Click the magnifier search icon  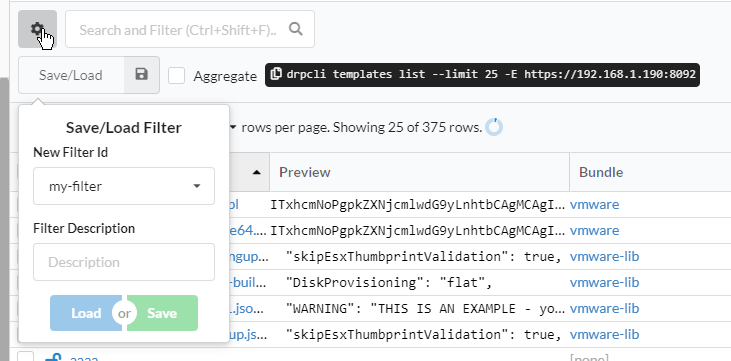coord(296,29)
